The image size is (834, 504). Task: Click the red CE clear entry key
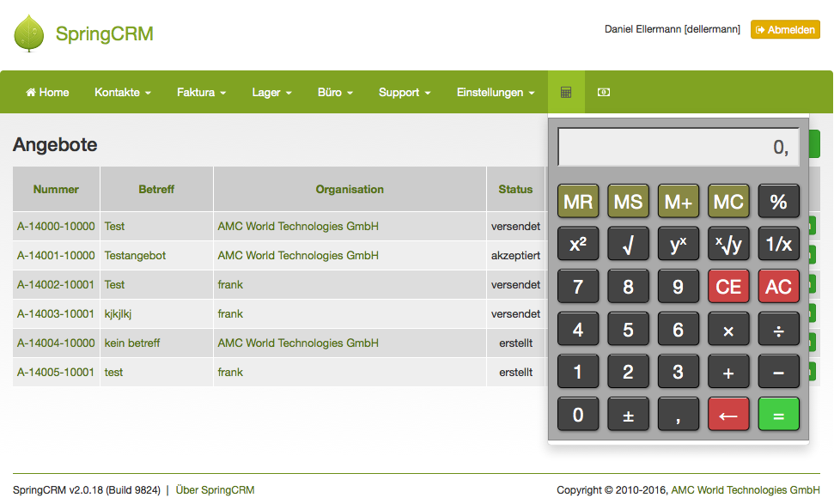click(x=728, y=287)
